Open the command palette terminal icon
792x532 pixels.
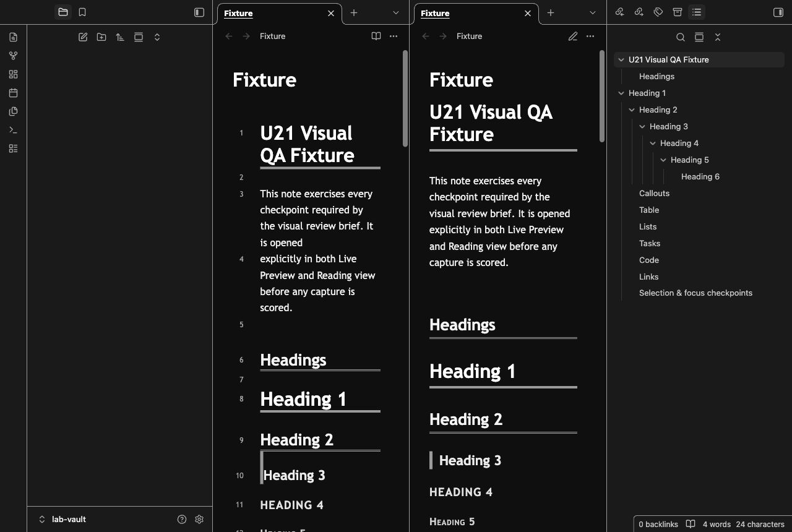14,130
